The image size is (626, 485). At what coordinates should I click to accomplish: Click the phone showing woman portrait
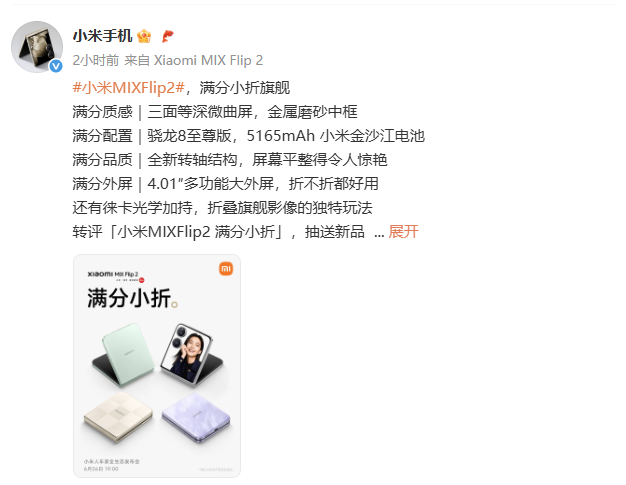pos(192,354)
